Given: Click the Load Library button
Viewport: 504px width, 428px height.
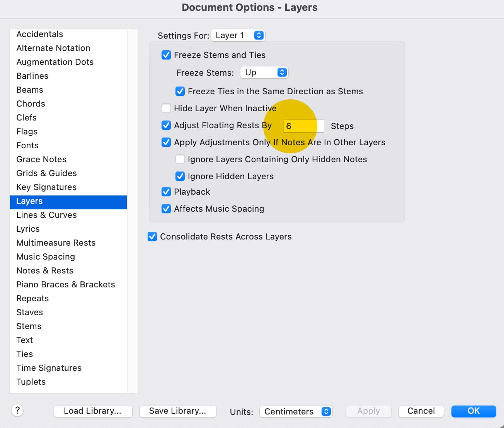Looking at the screenshot, I should pos(93,411).
